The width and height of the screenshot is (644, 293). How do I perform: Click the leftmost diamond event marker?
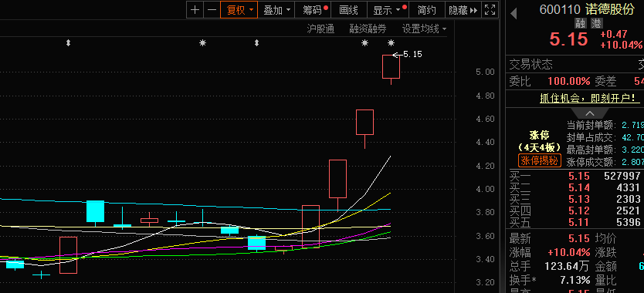[x=68, y=42]
